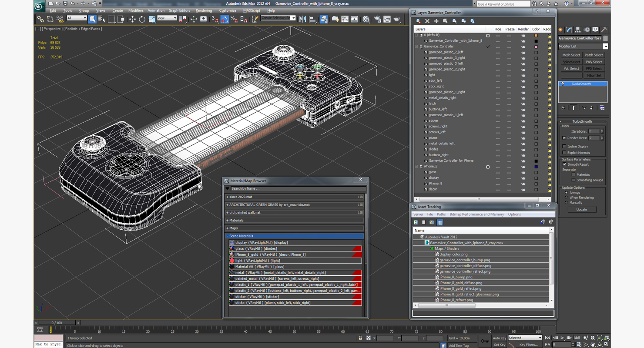This screenshot has height=348, width=644.
Task: Select Manually update option
Action: click(566, 203)
